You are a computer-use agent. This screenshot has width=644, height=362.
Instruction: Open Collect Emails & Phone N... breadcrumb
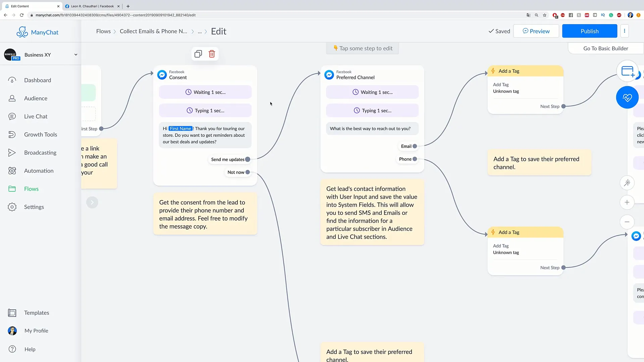click(153, 31)
